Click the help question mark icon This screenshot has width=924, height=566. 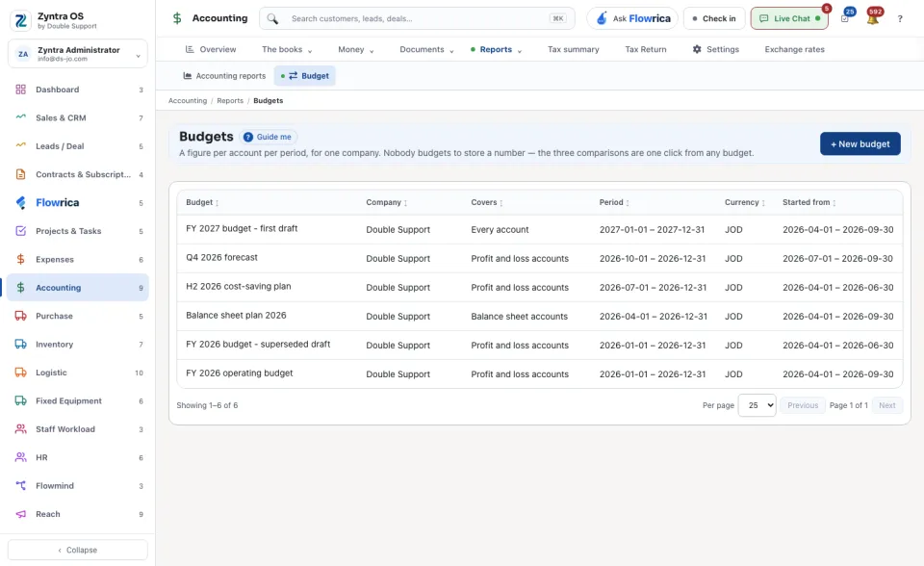pyautogui.click(x=900, y=19)
